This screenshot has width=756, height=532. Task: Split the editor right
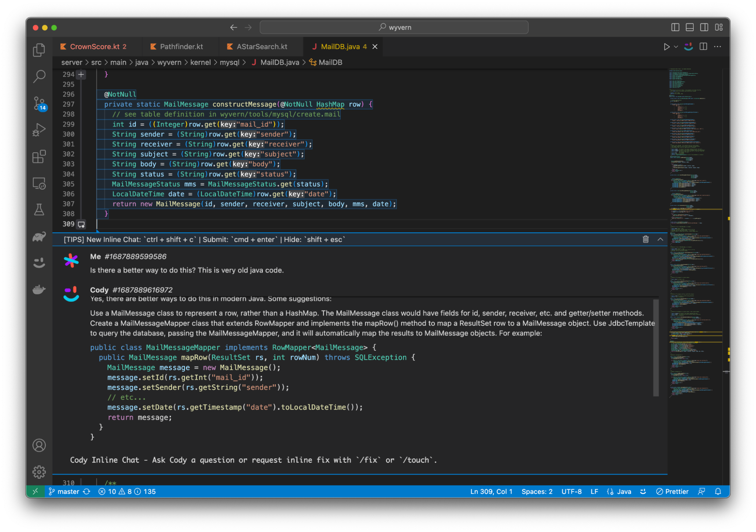tap(703, 46)
